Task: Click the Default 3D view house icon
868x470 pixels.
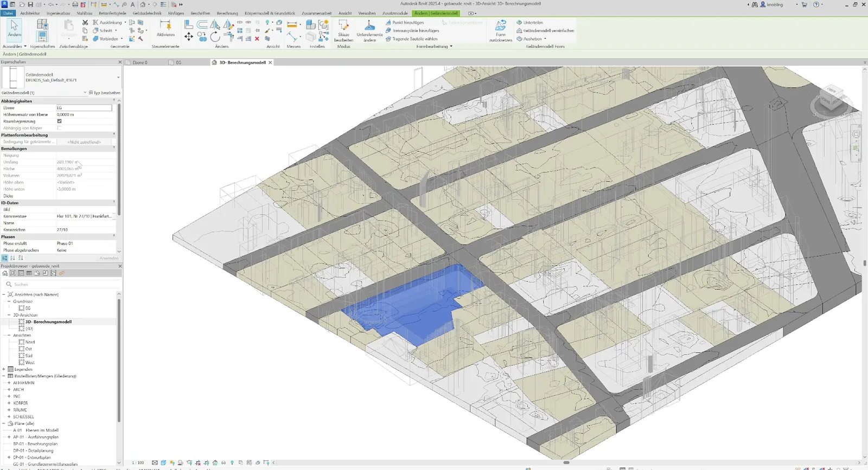Action: point(143,4)
